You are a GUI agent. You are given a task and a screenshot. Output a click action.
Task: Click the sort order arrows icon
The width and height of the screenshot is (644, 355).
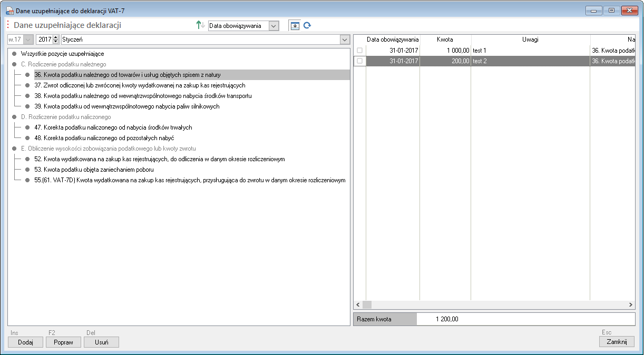click(x=200, y=25)
